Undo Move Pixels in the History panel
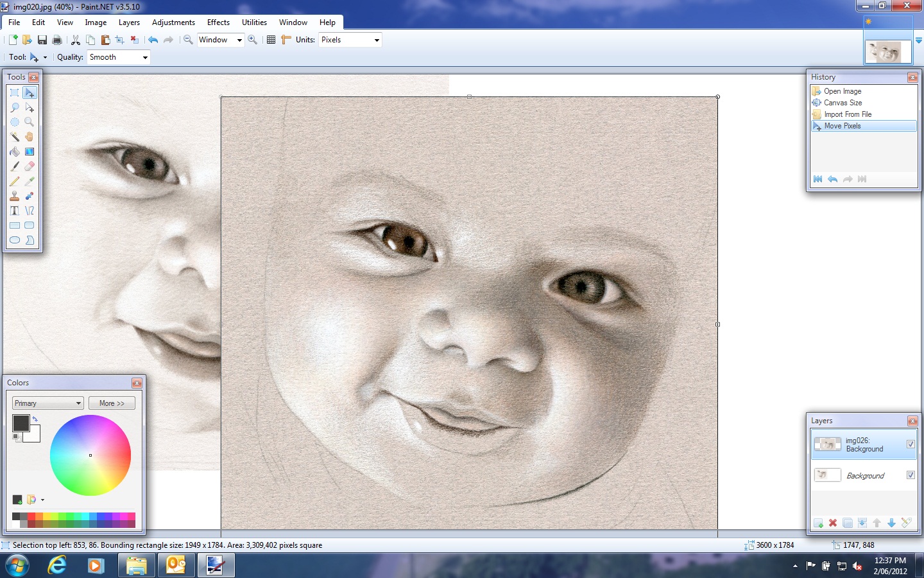The image size is (924, 578). [832, 180]
